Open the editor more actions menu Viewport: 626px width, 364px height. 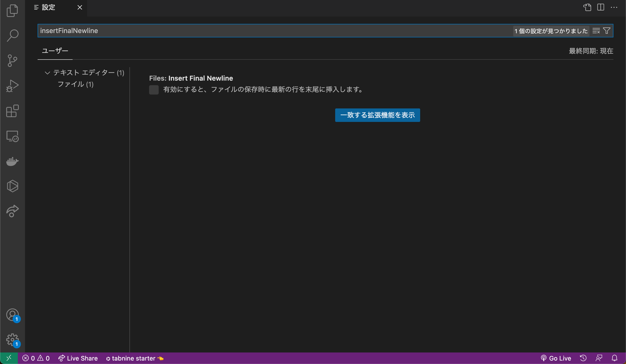(x=614, y=7)
